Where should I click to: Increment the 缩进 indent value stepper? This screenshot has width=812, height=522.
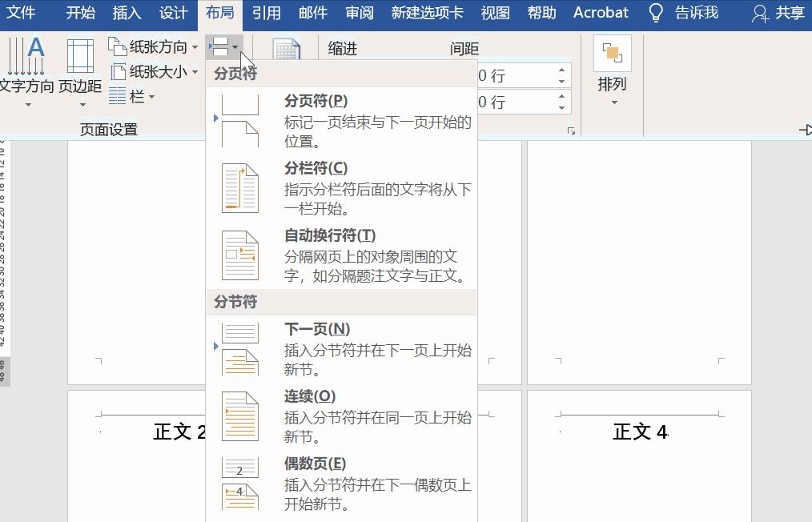(x=561, y=70)
